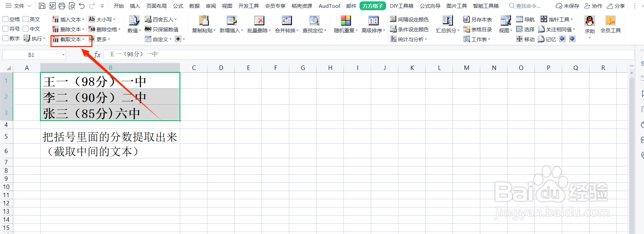Click the 表格目录 button
Viewport: 644px width, 234px height.
(x=478, y=29)
